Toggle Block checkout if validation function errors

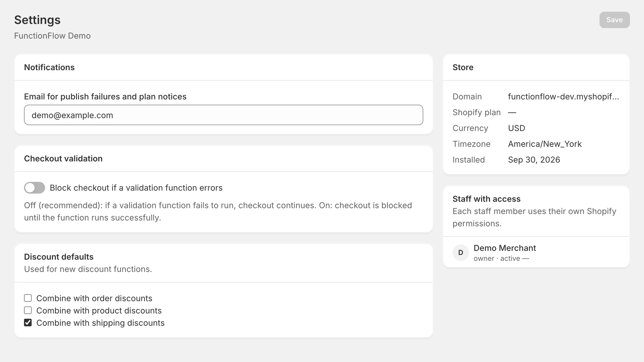(x=35, y=188)
